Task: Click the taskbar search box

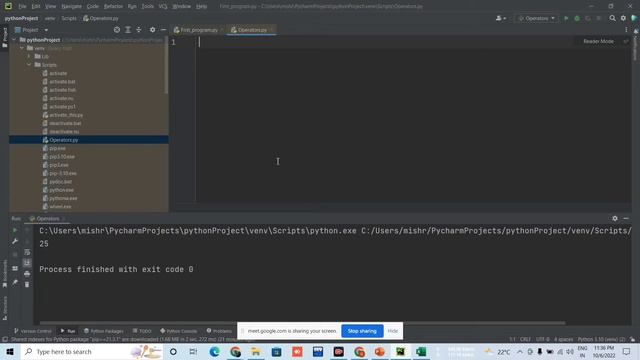Action: point(91,351)
